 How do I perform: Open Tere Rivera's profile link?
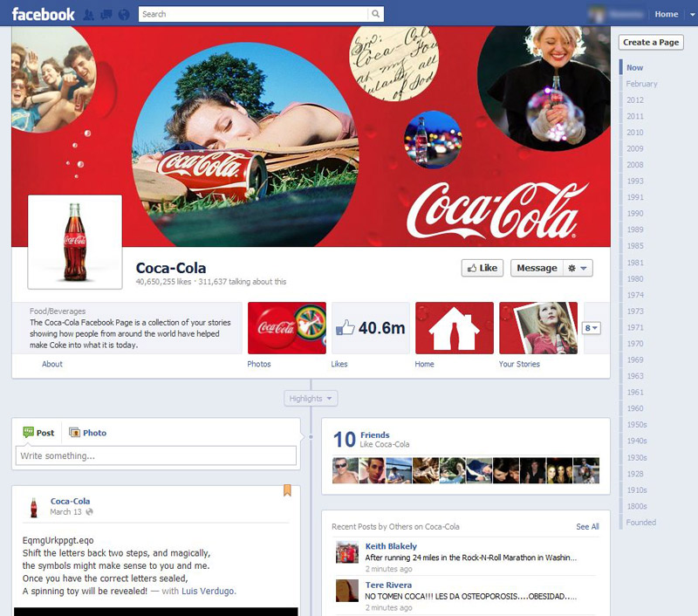(x=388, y=585)
